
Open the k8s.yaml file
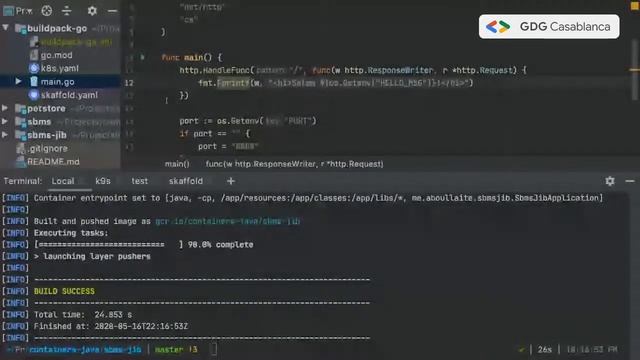[60, 68]
